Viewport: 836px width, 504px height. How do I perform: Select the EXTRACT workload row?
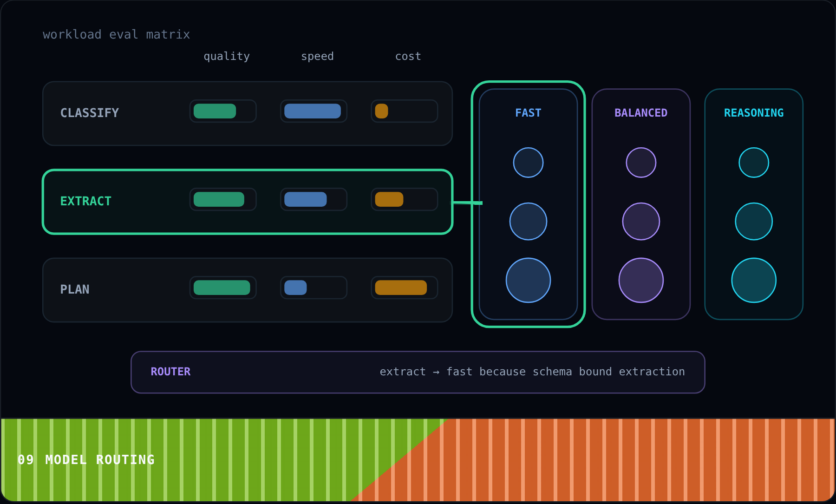click(x=248, y=202)
